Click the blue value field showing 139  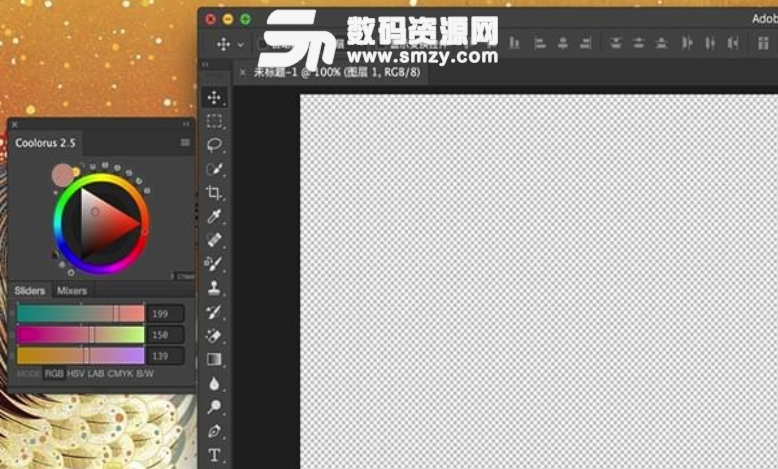[x=165, y=356]
